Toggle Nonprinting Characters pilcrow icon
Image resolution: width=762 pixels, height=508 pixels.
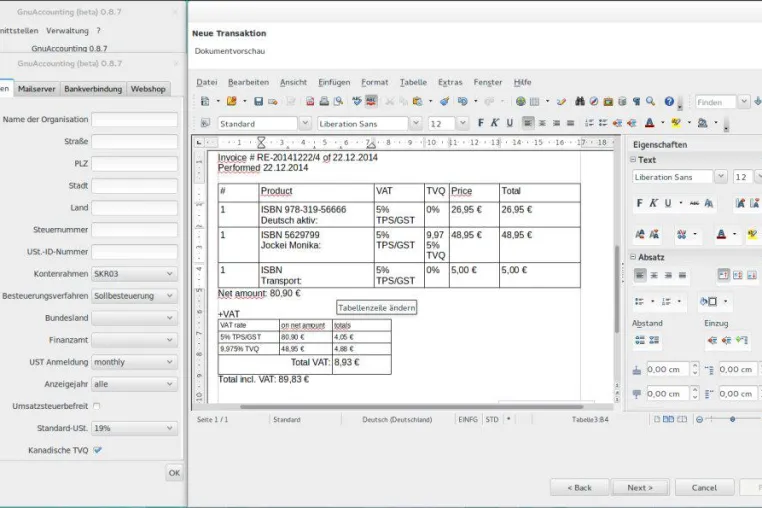coord(636,101)
